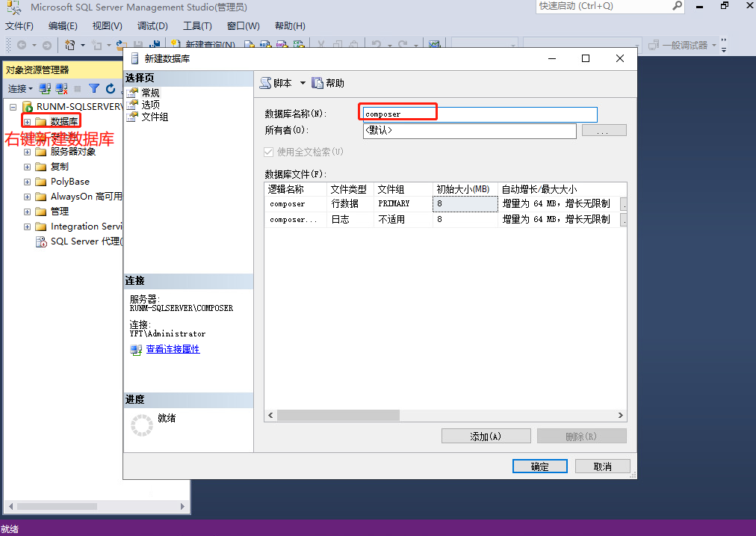Image resolution: width=756 pixels, height=536 pixels.
Task: Open the 窗口(W) menu
Action: coord(243,26)
